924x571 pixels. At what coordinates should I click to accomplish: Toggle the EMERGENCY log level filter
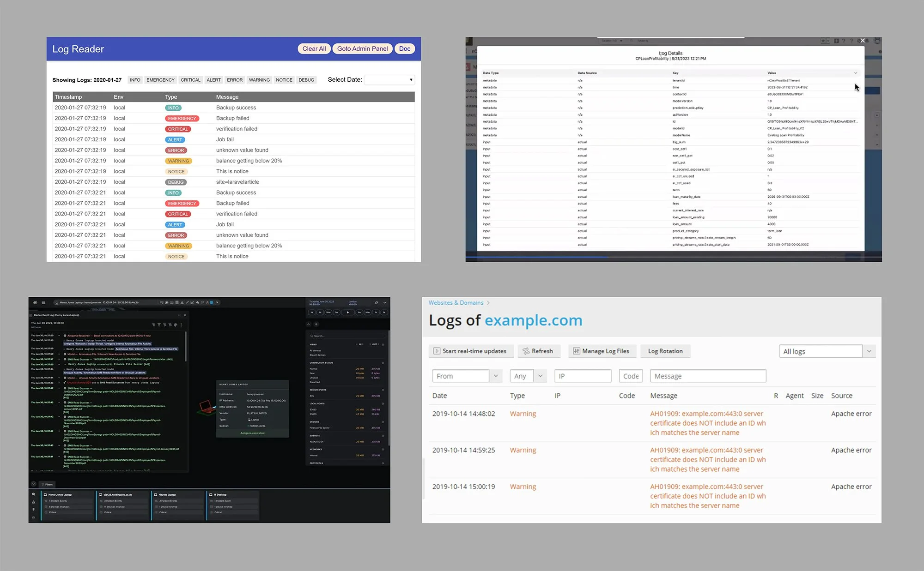pos(160,80)
